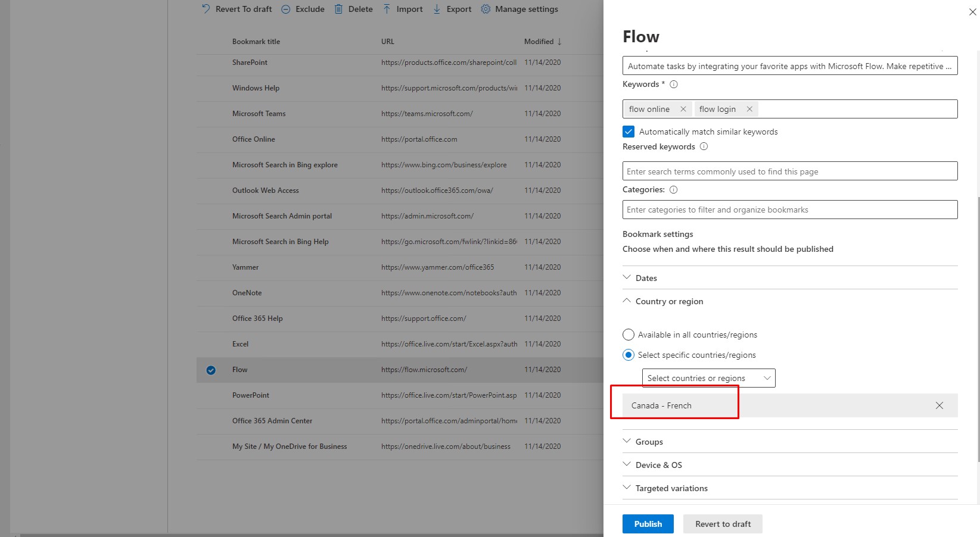This screenshot has height=537, width=980.
Task: Remove the 'flow login' keyword tag
Action: tap(749, 109)
